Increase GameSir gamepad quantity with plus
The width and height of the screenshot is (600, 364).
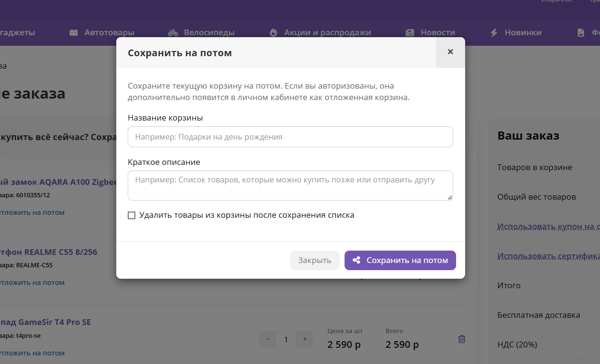305,339
